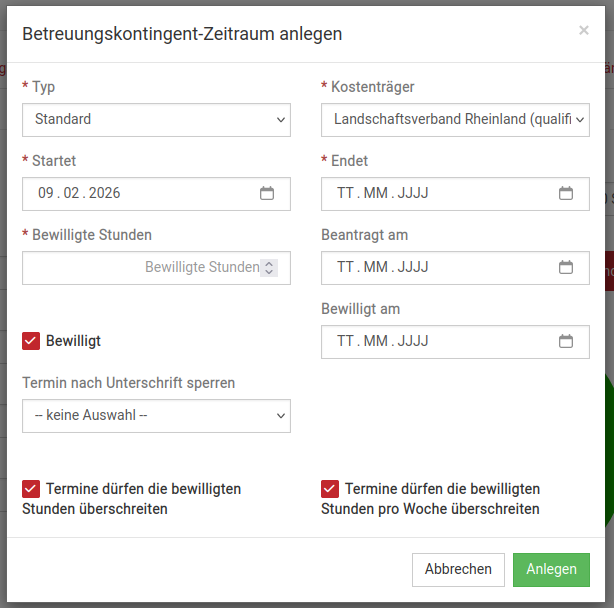Open calendar picker for Bewilligt am
614x608 pixels.
click(x=566, y=341)
